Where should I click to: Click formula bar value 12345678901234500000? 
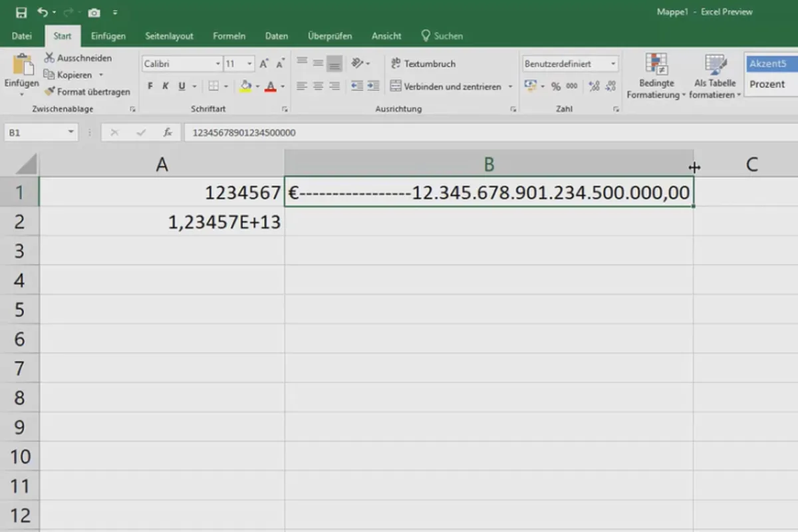[244, 133]
